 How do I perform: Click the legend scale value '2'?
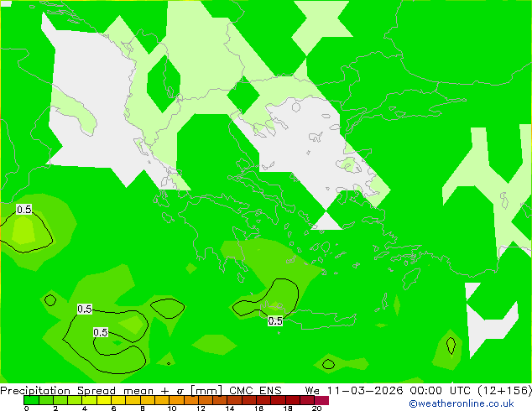[55, 408]
